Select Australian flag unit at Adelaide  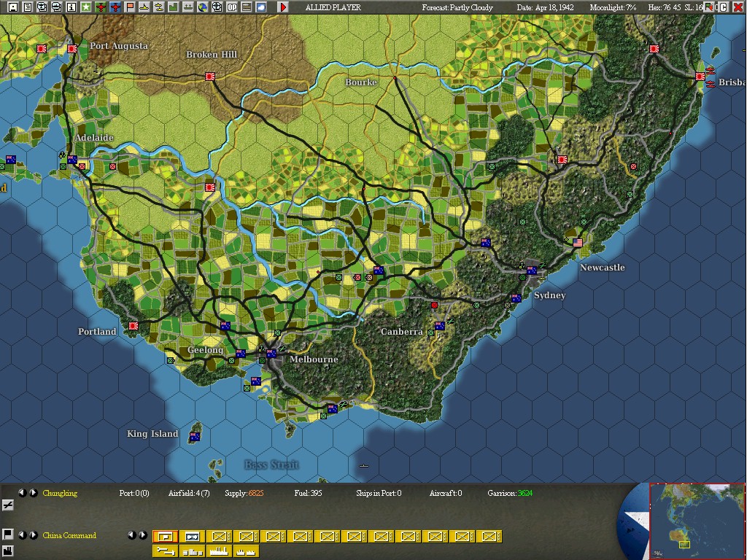coord(72,160)
